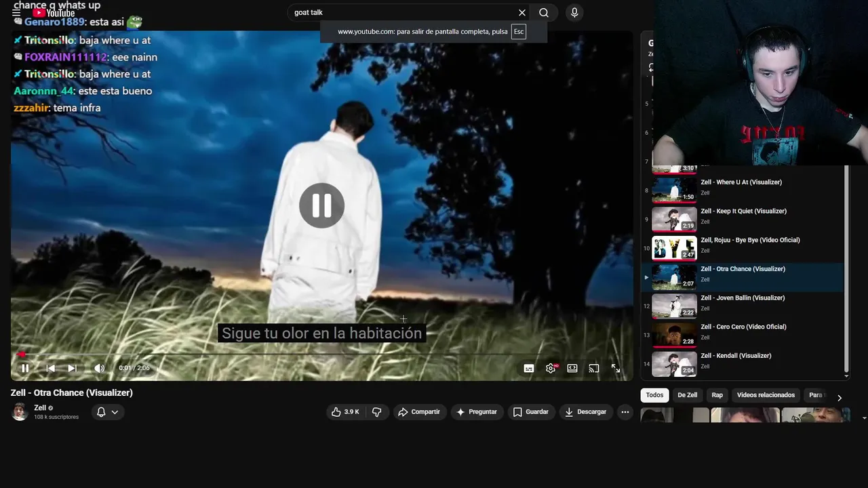Show more filter chips with the right arrow
Image resolution: width=868 pixels, height=488 pixels.
840,398
